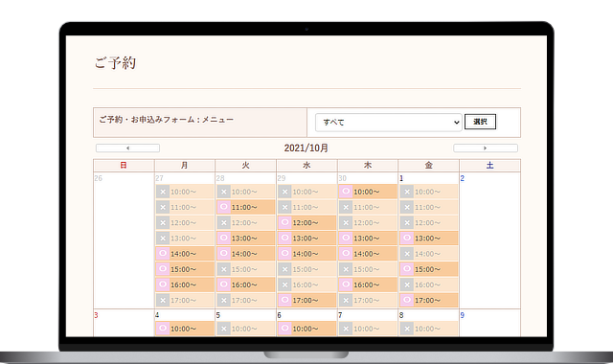Click the 2021/10月 month title
This screenshot has width=613, height=364.
pos(306,148)
